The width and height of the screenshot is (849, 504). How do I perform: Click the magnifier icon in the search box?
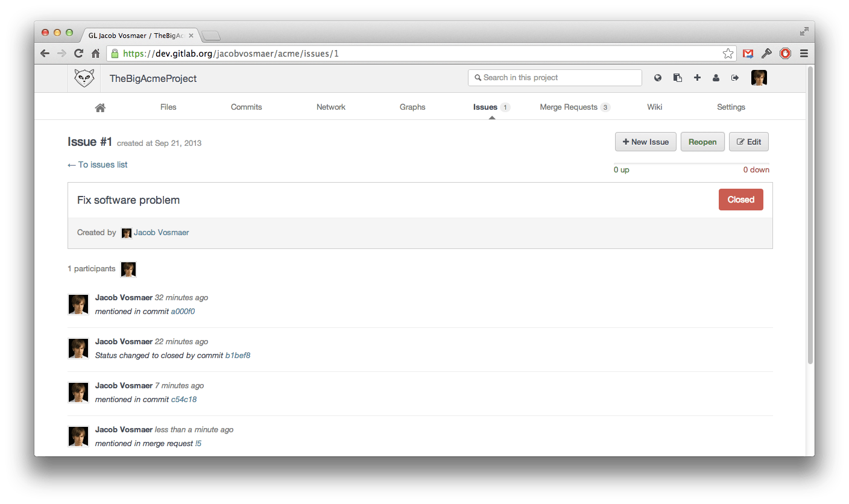tap(479, 77)
